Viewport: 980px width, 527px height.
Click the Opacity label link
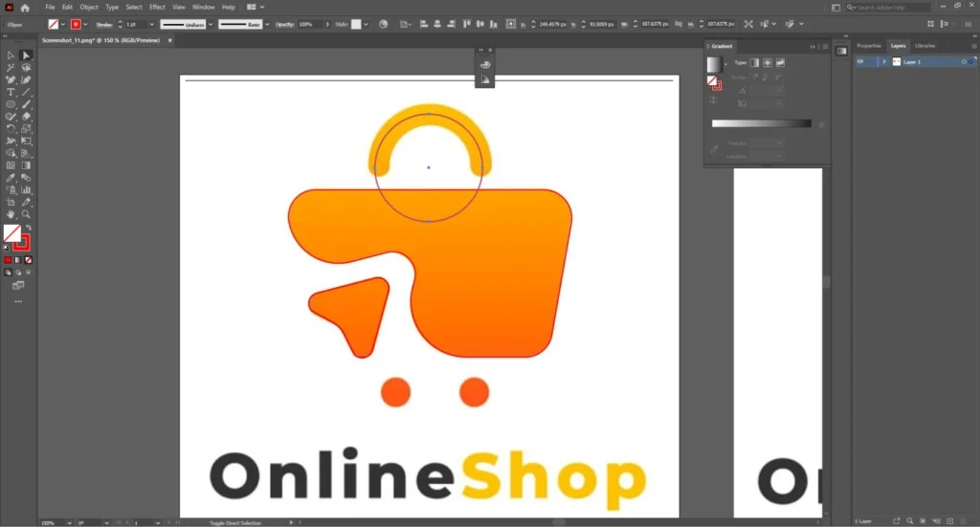coord(285,24)
